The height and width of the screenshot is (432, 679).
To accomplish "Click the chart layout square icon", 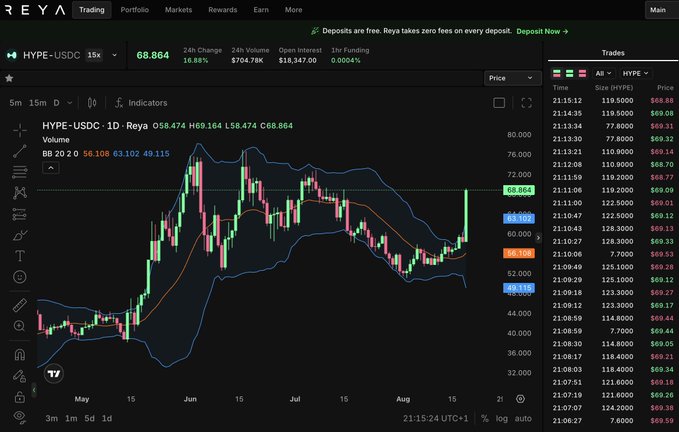I will coord(499,103).
